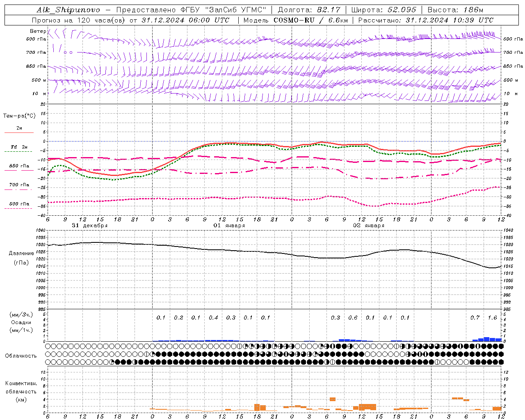525x420 pixels.
Task: Click the station name Alk_Shipunovo in header
Action: pyautogui.click(x=68, y=10)
